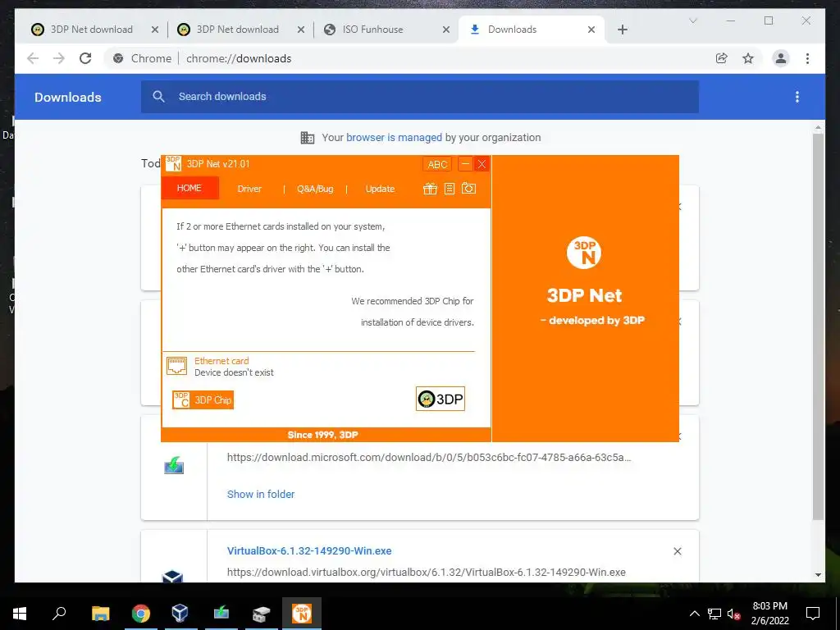Click the download.virtualbox.org URL text
840x630 pixels.
point(426,572)
